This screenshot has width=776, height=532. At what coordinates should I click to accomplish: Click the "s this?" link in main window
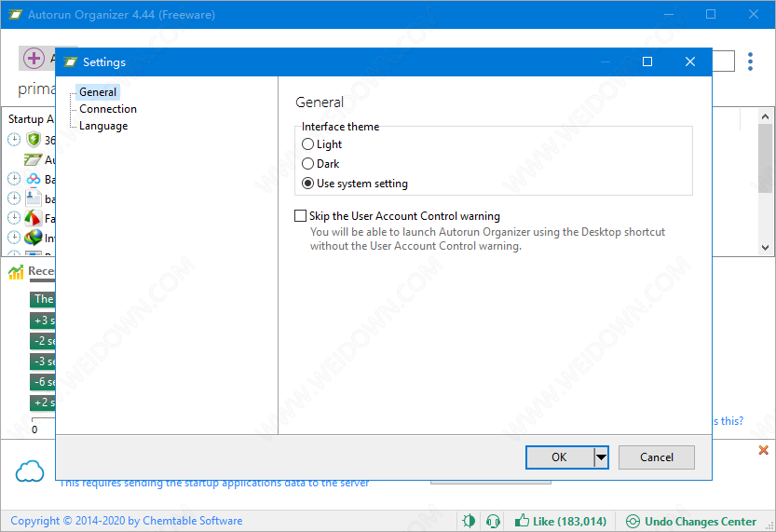point(728,420)
